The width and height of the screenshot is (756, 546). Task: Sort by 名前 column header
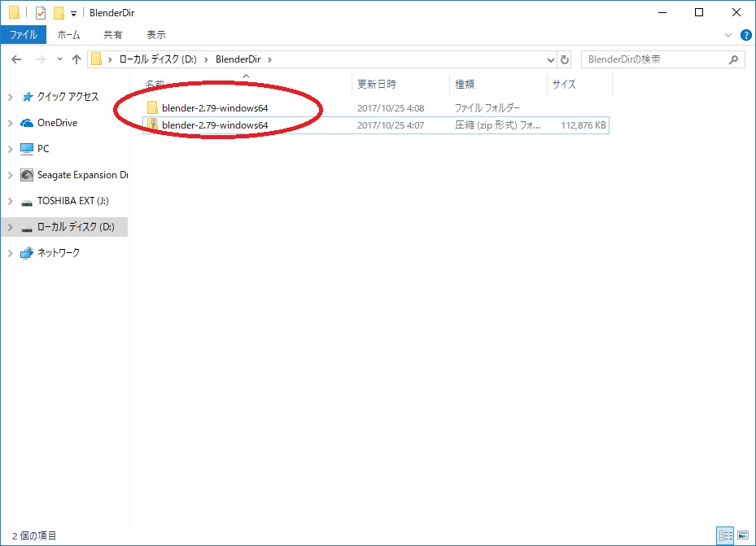tap(155, 85)
